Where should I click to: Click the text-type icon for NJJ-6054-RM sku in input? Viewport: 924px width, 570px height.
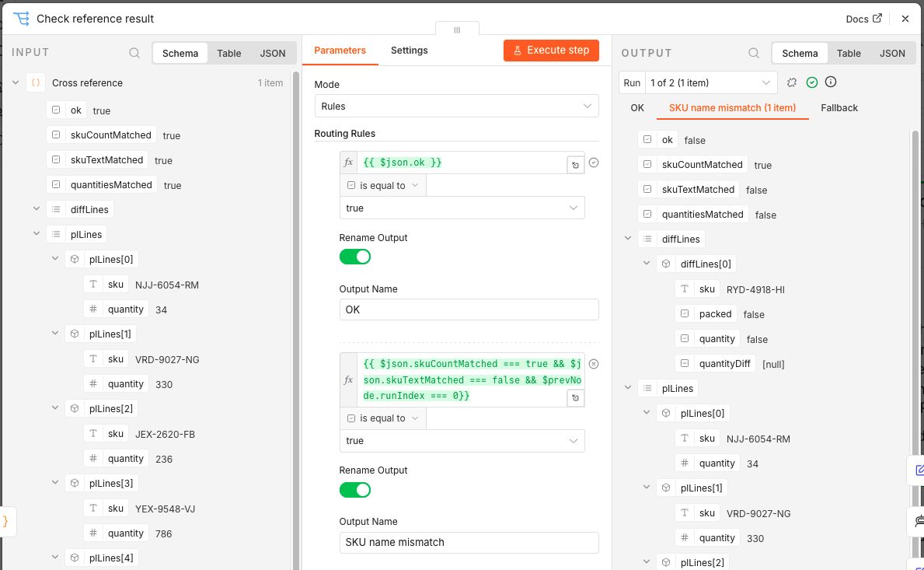[x=93, y=284]
